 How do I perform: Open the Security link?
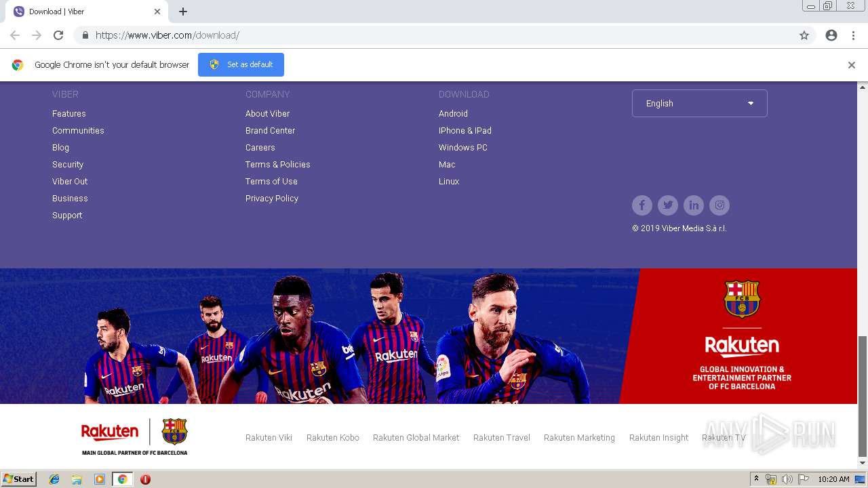click(68, 165)
